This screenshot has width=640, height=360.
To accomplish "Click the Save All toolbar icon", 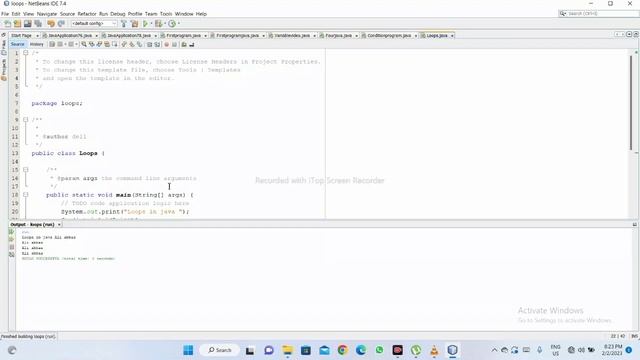I will 38,24.
